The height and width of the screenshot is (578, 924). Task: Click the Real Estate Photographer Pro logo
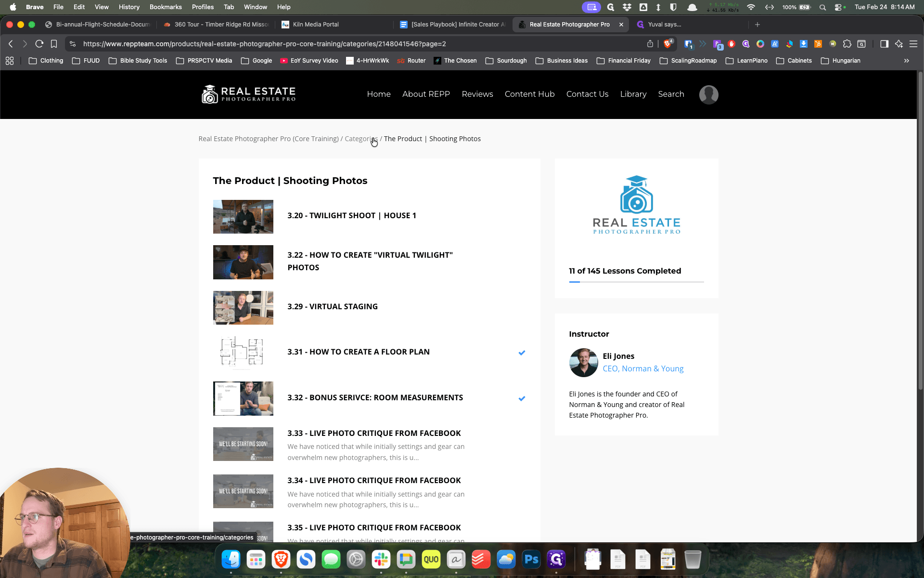[x=248, y=94]
